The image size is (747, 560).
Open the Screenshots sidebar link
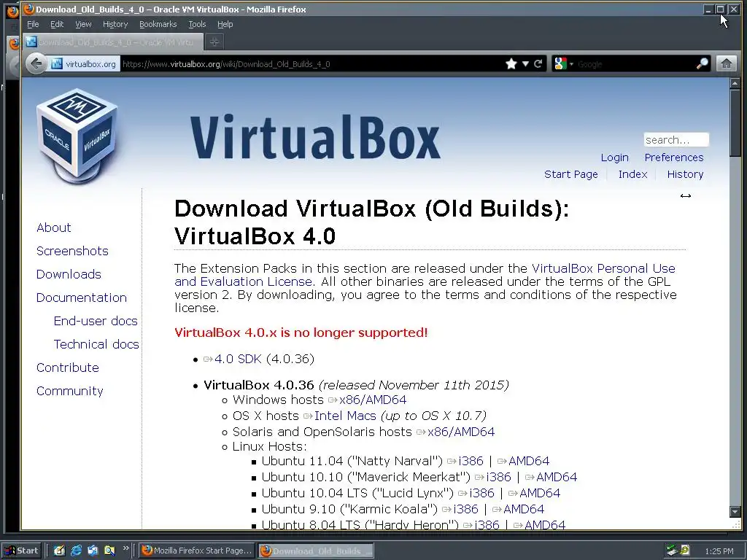pos(72,251)
